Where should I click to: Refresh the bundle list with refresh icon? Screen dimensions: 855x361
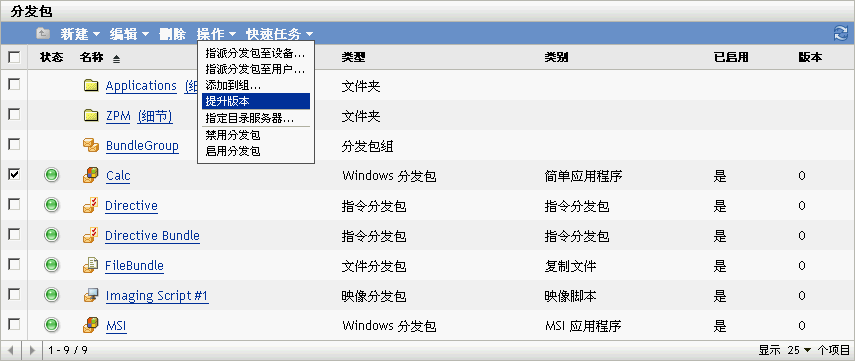840,33
